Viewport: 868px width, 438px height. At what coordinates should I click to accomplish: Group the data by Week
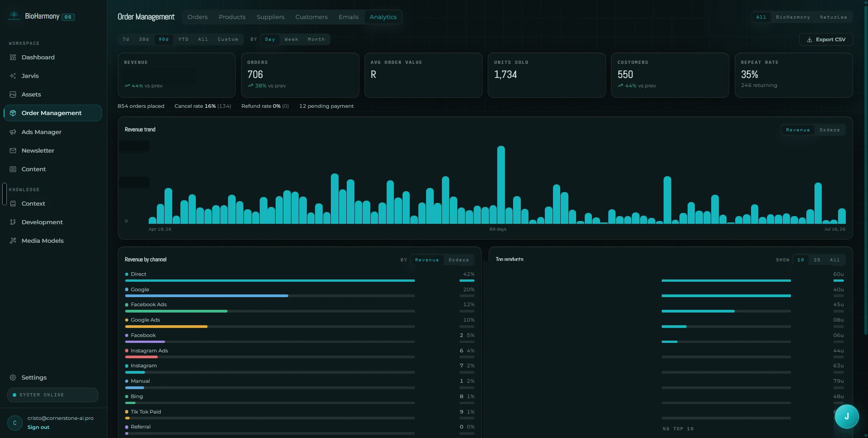(x=291, y=39)
